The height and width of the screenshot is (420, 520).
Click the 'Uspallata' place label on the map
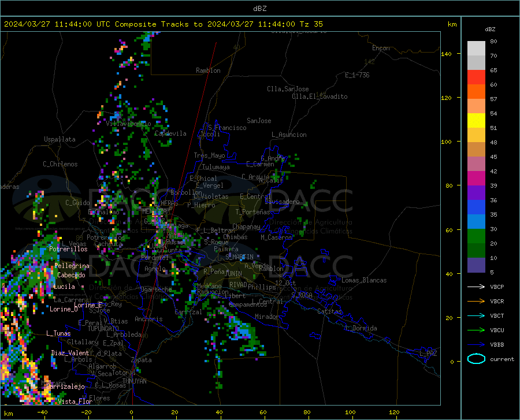pyautogui.click(x=60, y=139)
